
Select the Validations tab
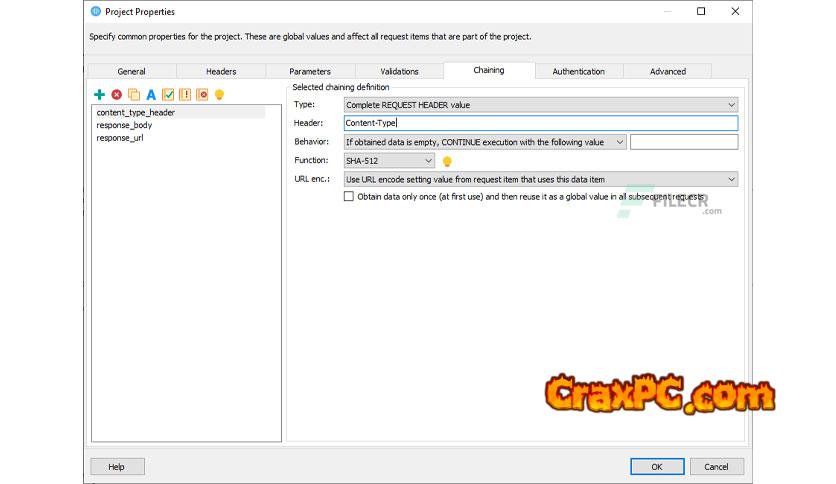pyautogui.click(x=399, y=71)
